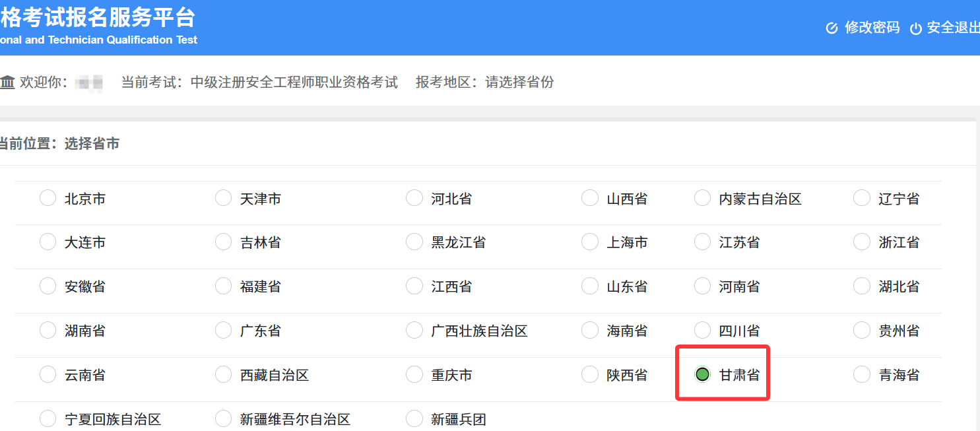
Task: Select 内蒙古自治区 radio button
Action: (x=702, y=197)
